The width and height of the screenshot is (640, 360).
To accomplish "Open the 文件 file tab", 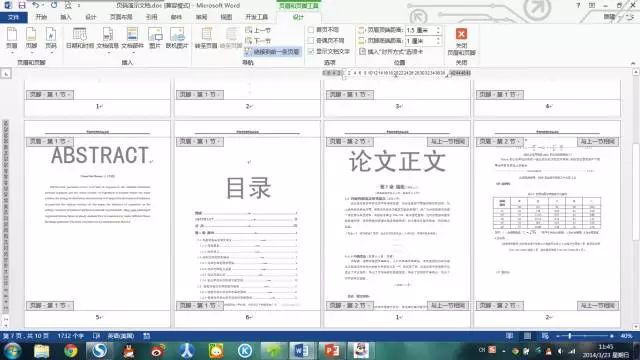I will 13,17.
